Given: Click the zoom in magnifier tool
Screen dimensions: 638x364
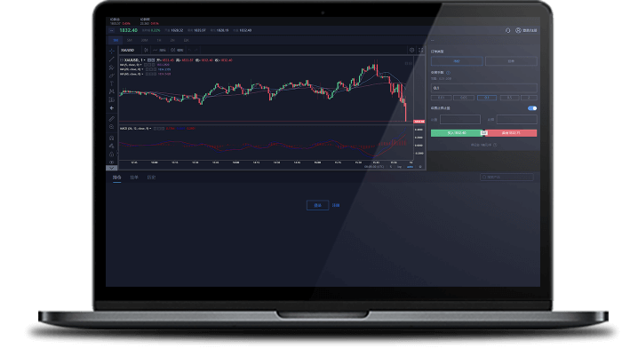Looking at the screenshot, I should click(111, 125).
